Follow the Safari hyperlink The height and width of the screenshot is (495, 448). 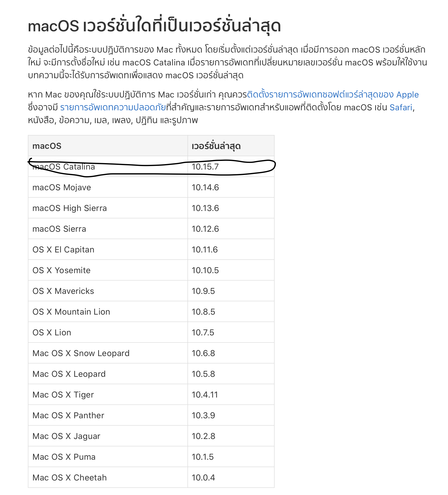(x=401, y=108)
